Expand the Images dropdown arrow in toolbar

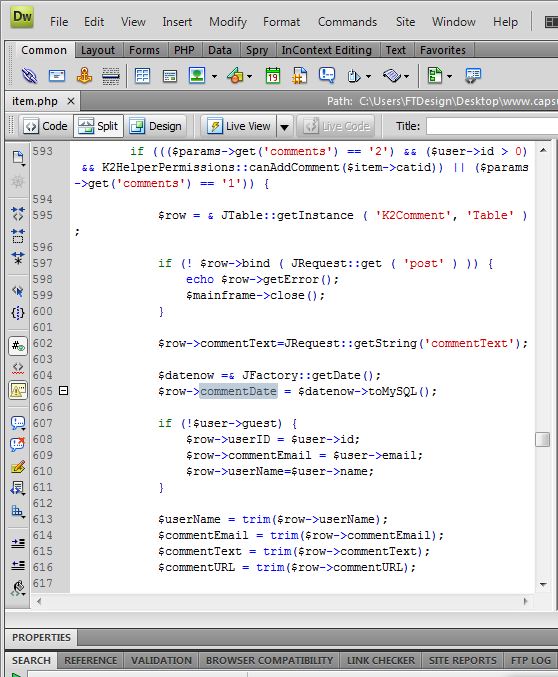pyautogui.click(x=214, y=76)
